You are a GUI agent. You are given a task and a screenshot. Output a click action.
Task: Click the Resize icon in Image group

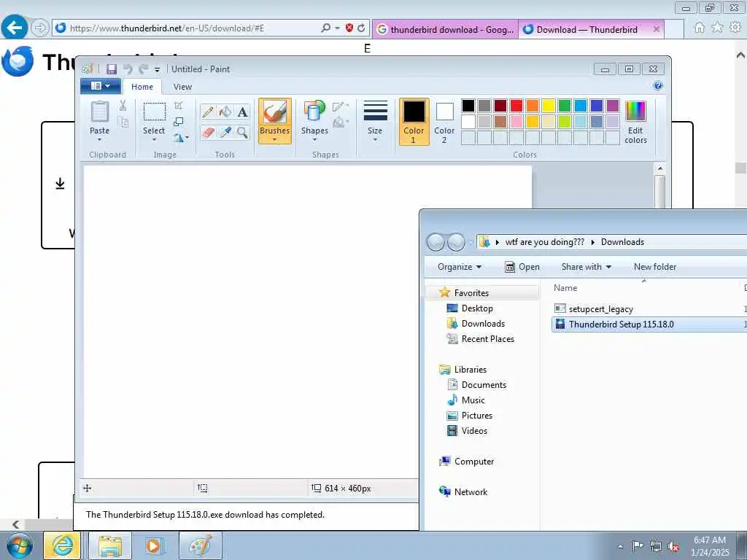179,122
